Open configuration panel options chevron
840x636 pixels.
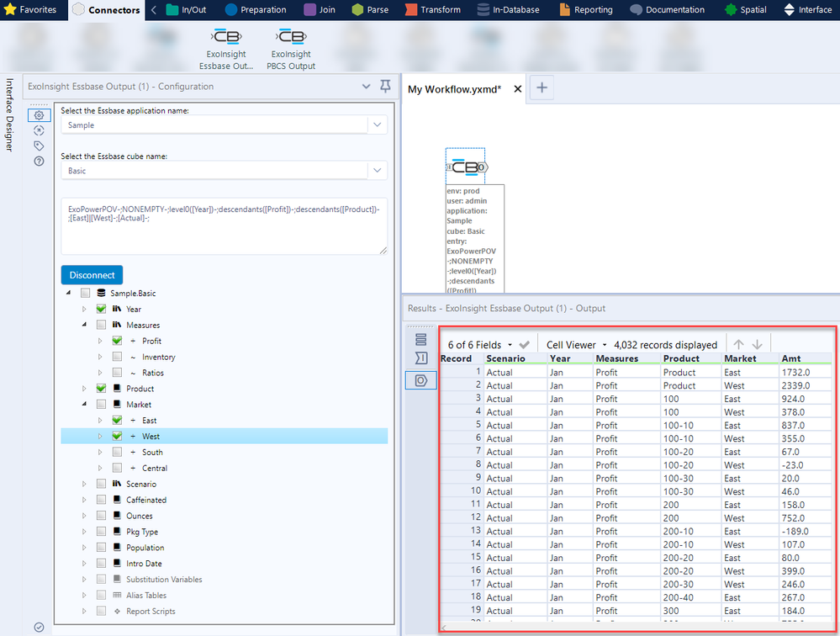click(366, 87)
